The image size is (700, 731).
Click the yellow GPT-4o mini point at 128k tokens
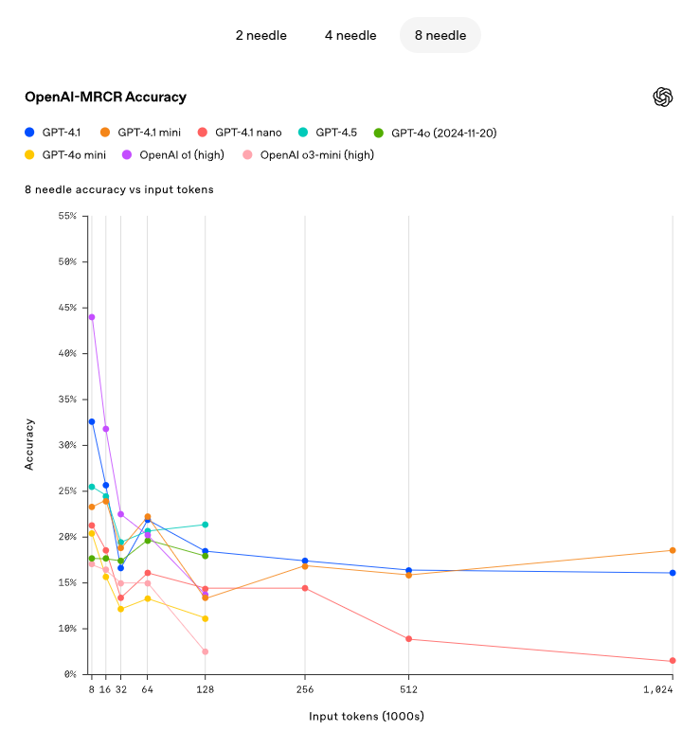tap(206, 618)
